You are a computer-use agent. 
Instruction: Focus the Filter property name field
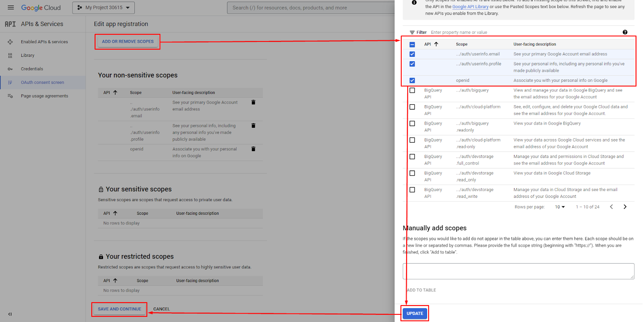523,33
